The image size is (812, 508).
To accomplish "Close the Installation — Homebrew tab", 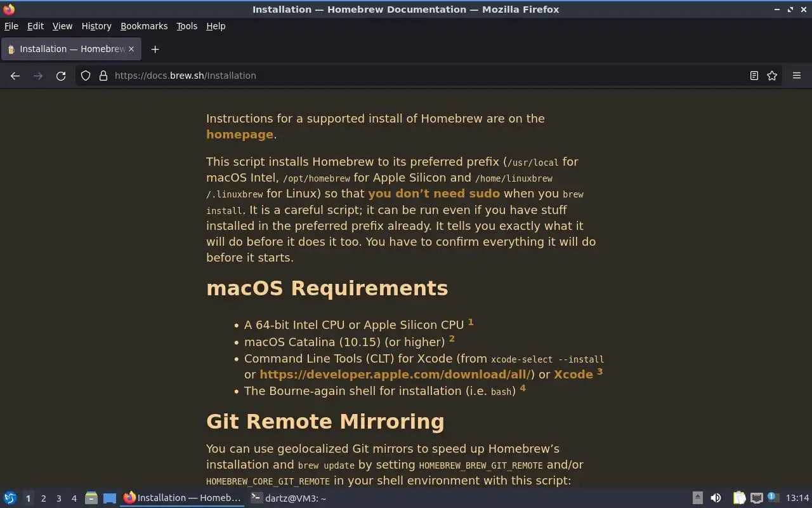I will [x=132, y=49].
